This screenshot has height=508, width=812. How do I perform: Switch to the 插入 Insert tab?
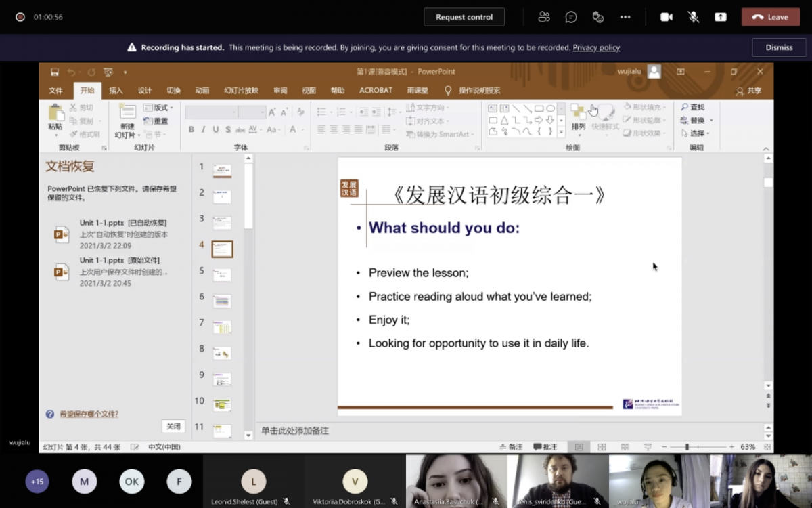pyautogui.click(x=116, y=91)
